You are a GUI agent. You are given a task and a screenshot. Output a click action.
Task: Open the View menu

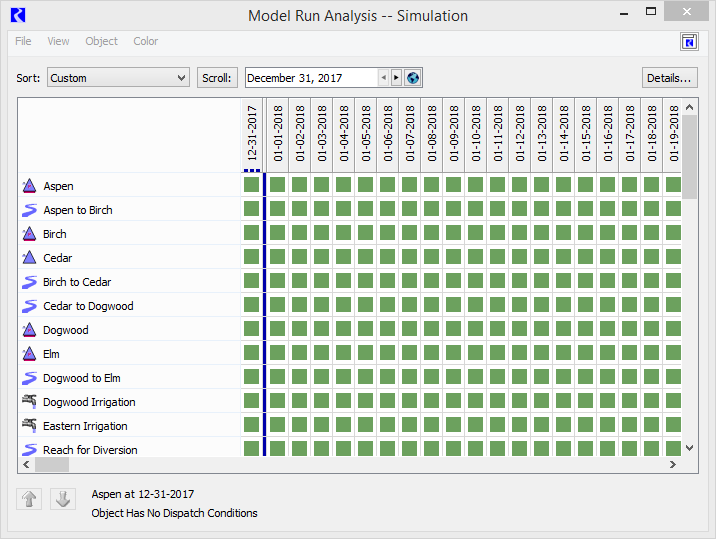click(58, 41)
